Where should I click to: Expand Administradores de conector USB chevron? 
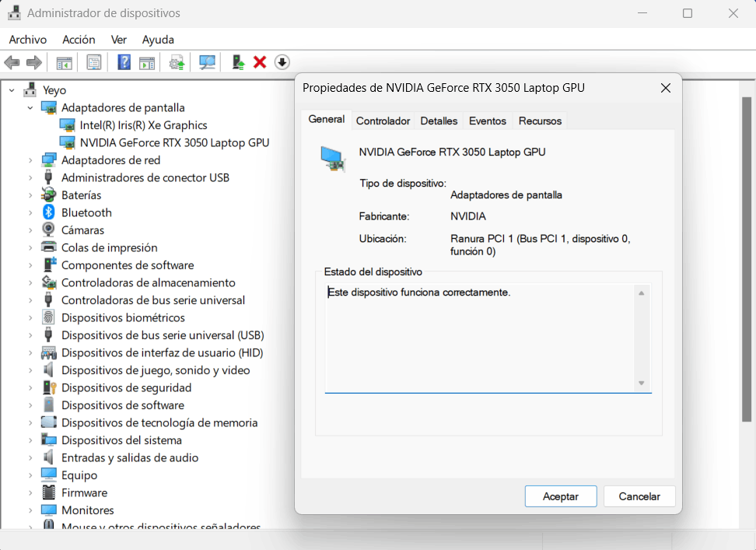click(30, 177)
